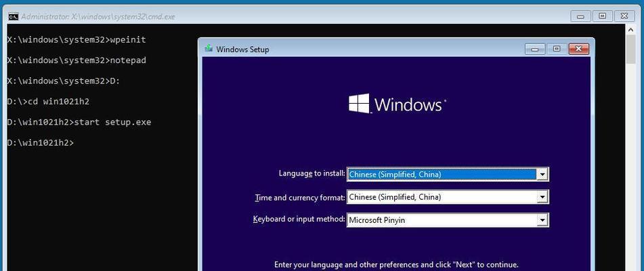Minimize the Windows Setup window
Viewport: 644px width, 271px height.
click(535, 49)
